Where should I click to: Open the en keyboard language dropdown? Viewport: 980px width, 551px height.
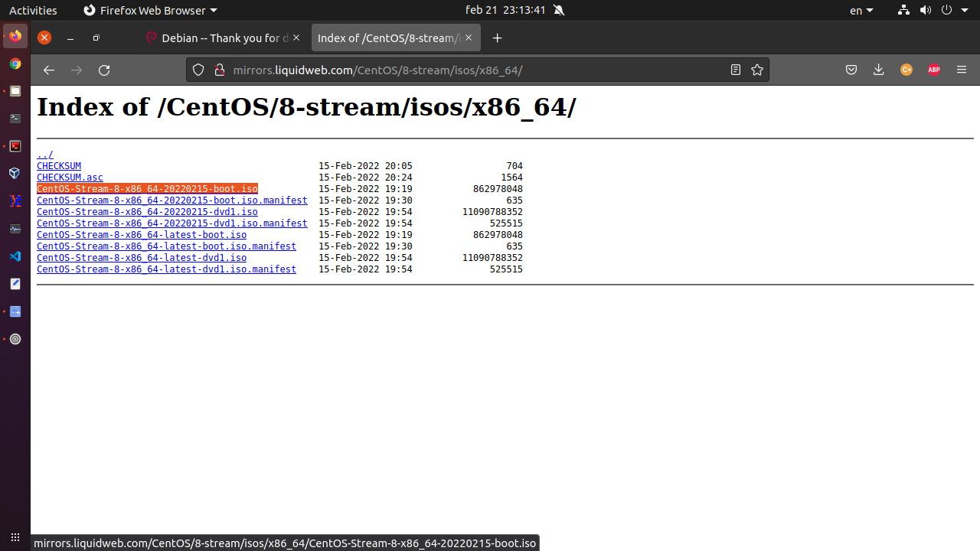click(x=861, y=10)
